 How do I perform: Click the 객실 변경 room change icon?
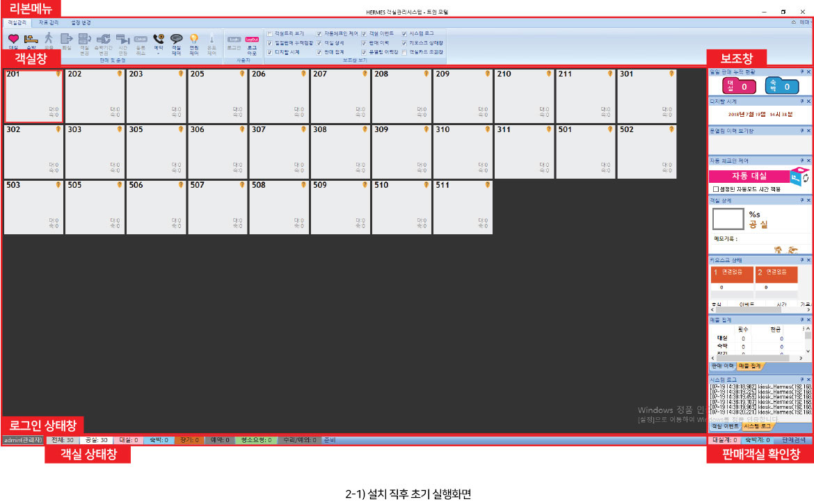point(85,39)
